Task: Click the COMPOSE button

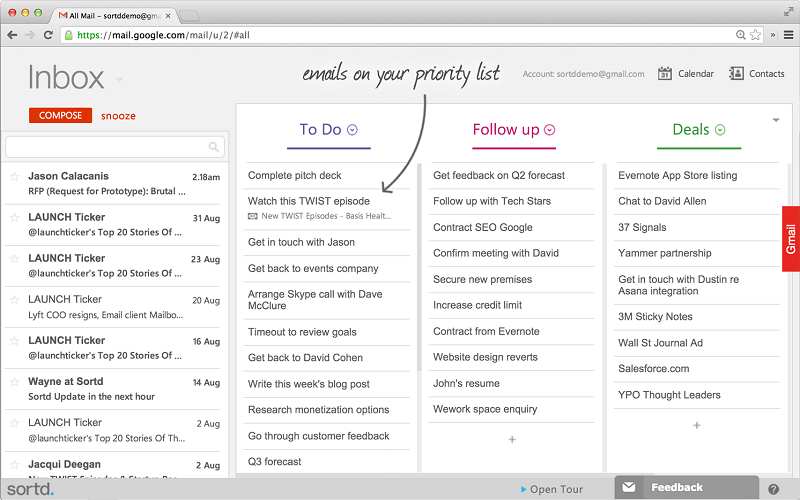Action: tap(60, 115)
